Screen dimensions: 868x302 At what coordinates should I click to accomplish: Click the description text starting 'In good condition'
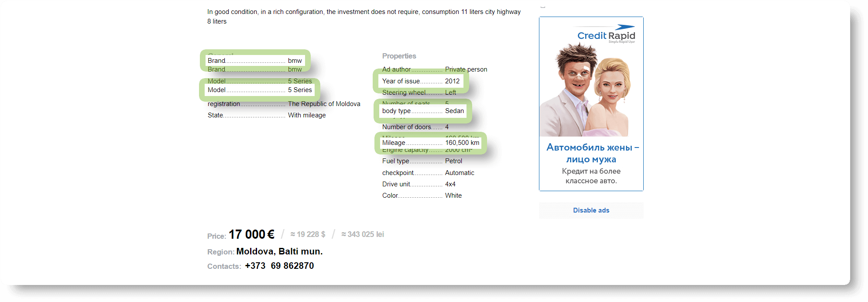click(364, 17)
